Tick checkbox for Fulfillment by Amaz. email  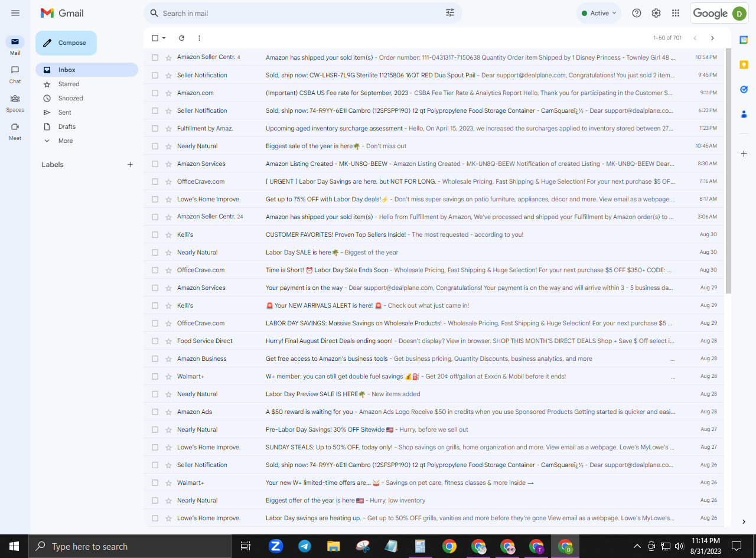pos(155,128)
